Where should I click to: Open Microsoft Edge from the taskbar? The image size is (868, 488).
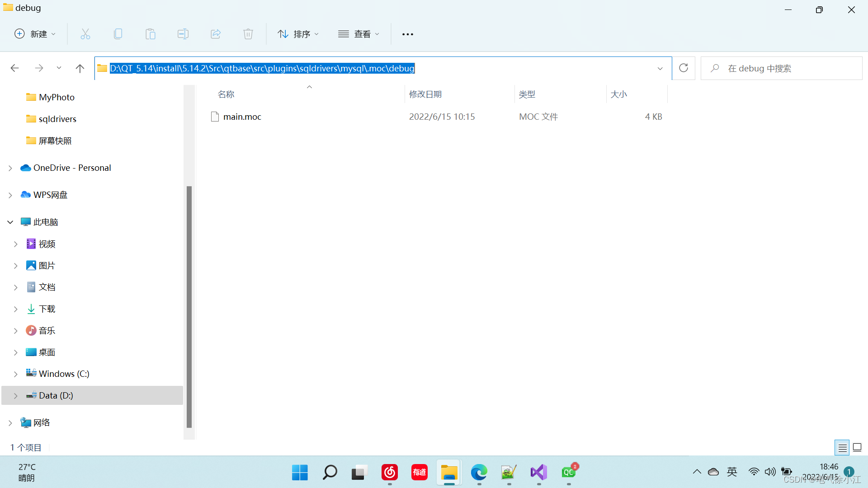(x=479, y=473)
